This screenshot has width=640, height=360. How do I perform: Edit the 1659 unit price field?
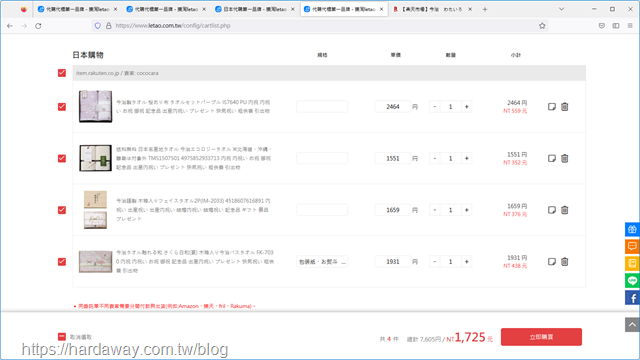pos(393,210)
